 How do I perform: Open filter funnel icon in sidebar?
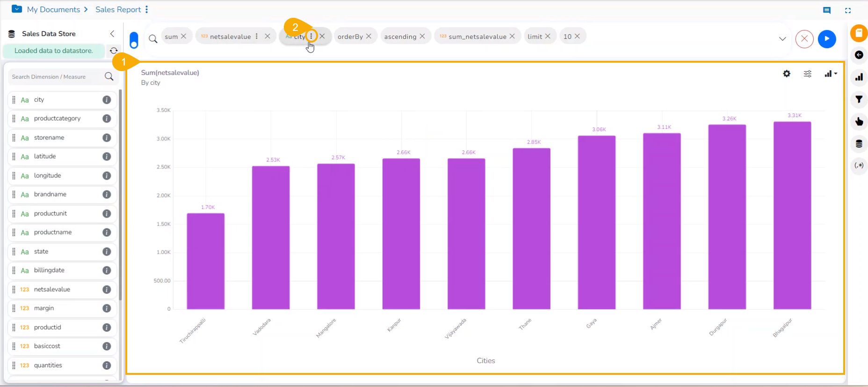859,99
